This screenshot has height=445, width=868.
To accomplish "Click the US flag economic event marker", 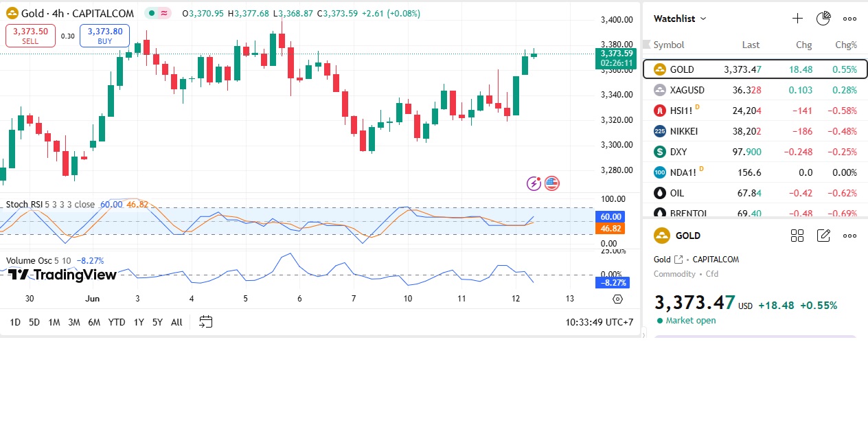I will pos(552,183).
